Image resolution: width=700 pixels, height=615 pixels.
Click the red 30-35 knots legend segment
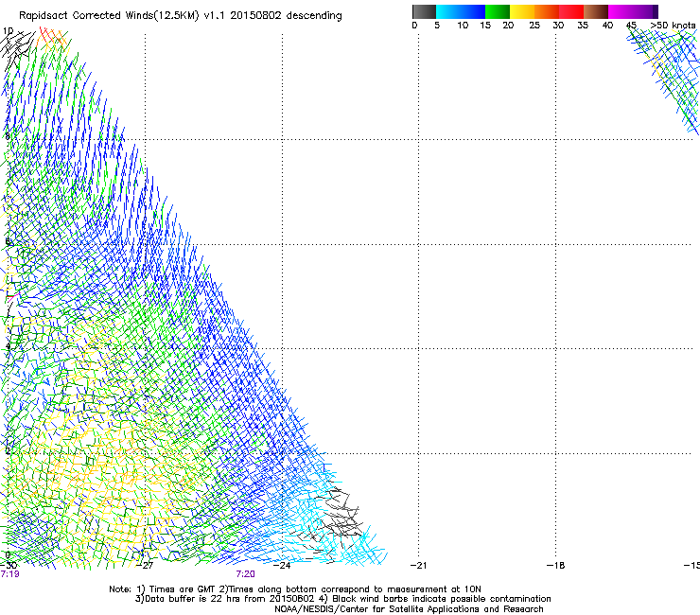[x=571, y=11]
